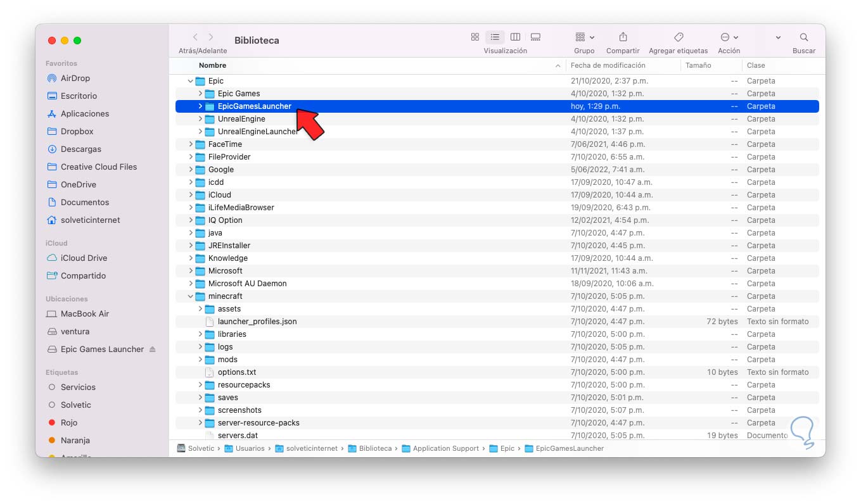Switch to list view in toolbar

click(495, 37)
